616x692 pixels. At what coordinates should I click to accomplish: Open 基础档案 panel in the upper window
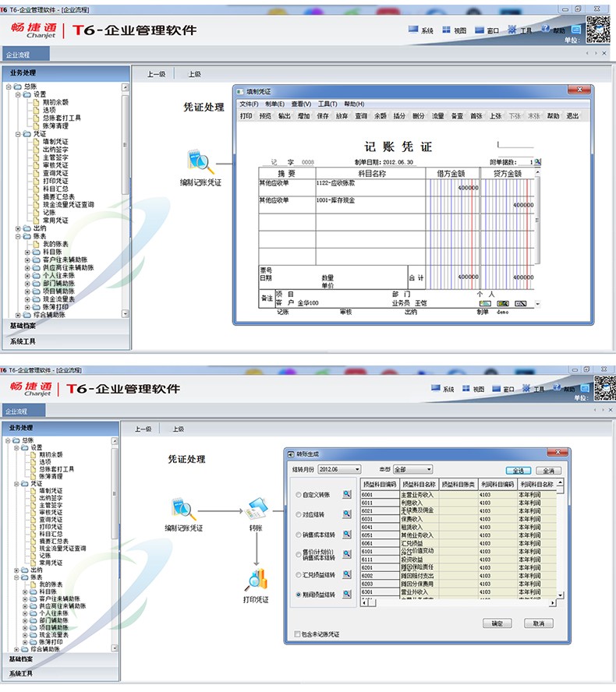[66, 326]
